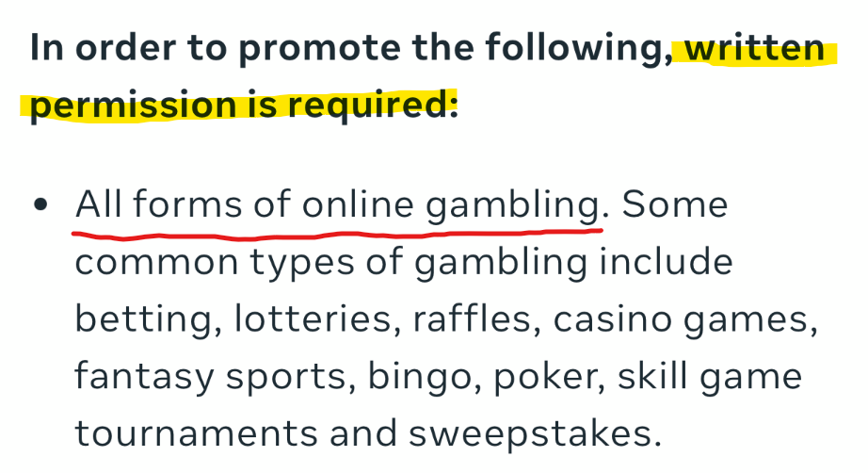Click the heading text In order to promote

(x=215, y=48)
